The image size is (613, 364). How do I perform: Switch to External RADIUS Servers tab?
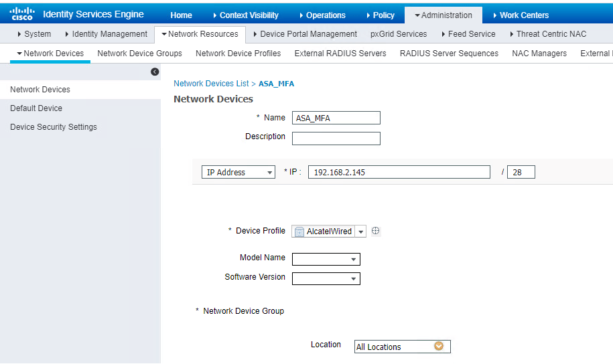click(340, 54)
